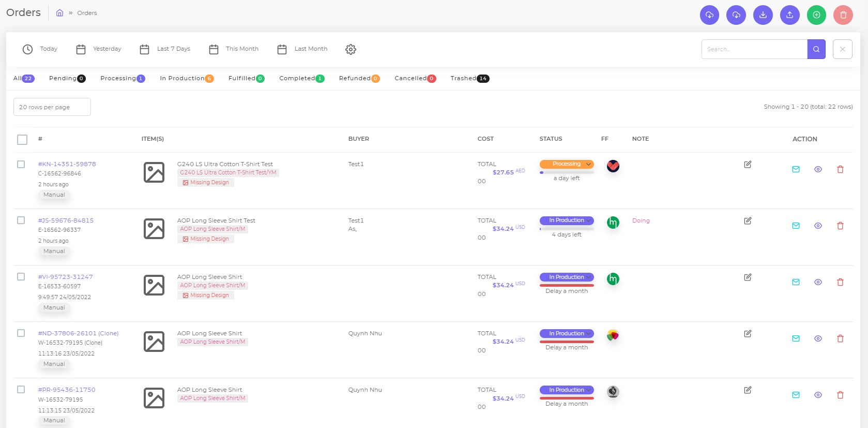Image resolution: width=868 pixels, height=428 pixels.
Task: View order PR-95436-11750 via eye icon
Action: 818,395
